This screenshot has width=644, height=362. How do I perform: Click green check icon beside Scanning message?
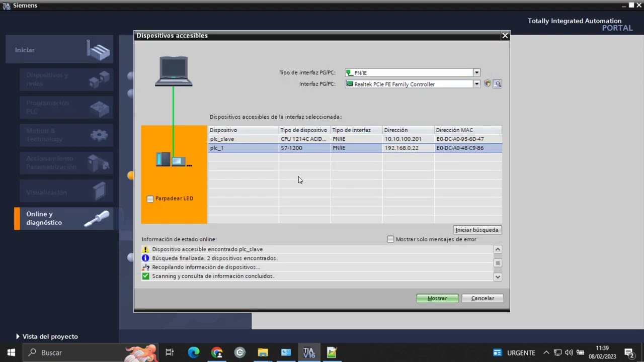tap(145, 276)
